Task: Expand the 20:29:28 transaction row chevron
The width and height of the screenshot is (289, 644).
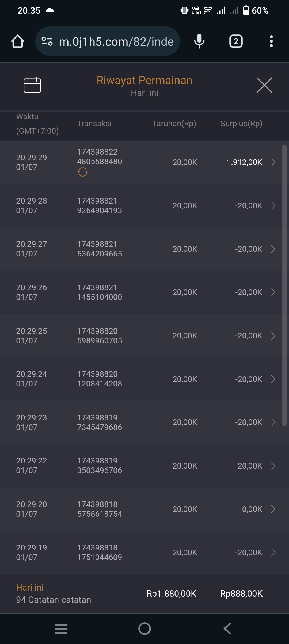Action: coord(273,206)
